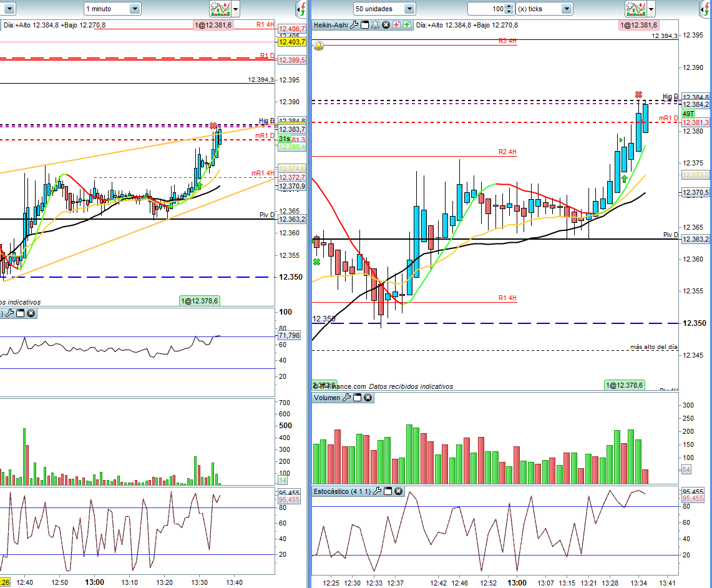Viewport: 712px width, 588px height.
Task: Click green 1@12.378,6 tag on left chart
Action: [199, 301]
